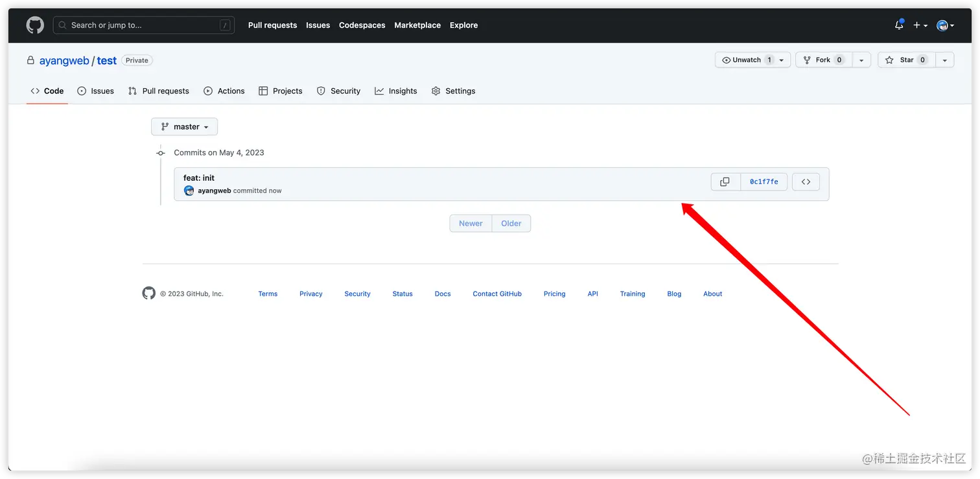Open the Privacy footer link
Viewport: 980px width, 479px height.
(311, 294)
